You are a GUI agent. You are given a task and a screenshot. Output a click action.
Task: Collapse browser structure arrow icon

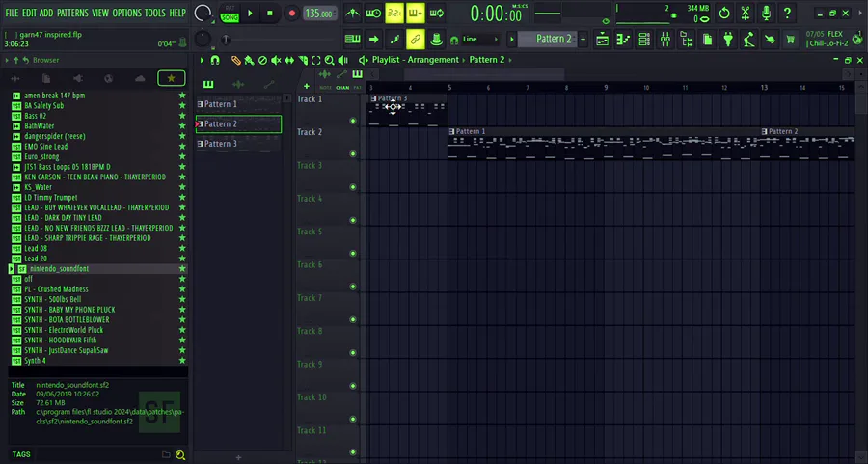pyautogui.click(x=7, y=60)
